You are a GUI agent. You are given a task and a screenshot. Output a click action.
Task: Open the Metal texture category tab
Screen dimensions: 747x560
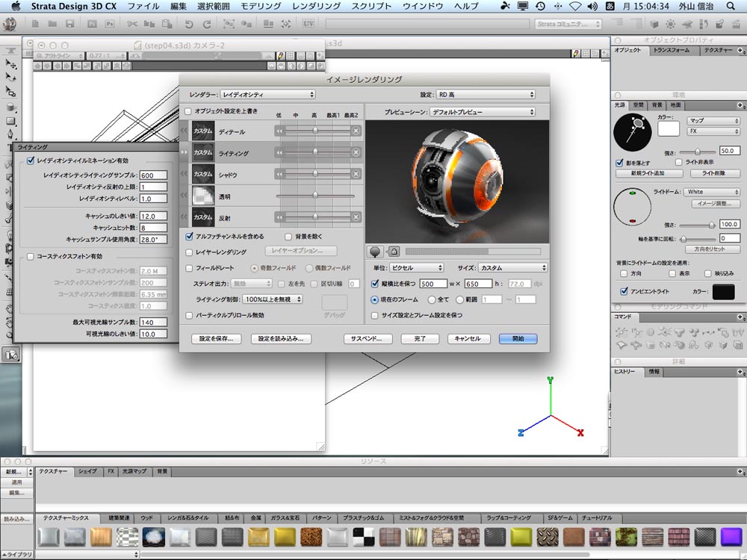point(255,517)
